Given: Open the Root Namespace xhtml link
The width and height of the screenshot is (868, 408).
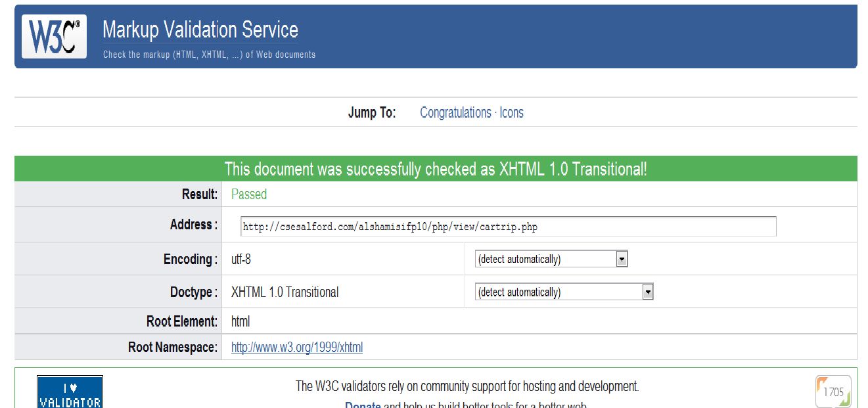Looking at the screenshot, I should click(x=297, y=348).
